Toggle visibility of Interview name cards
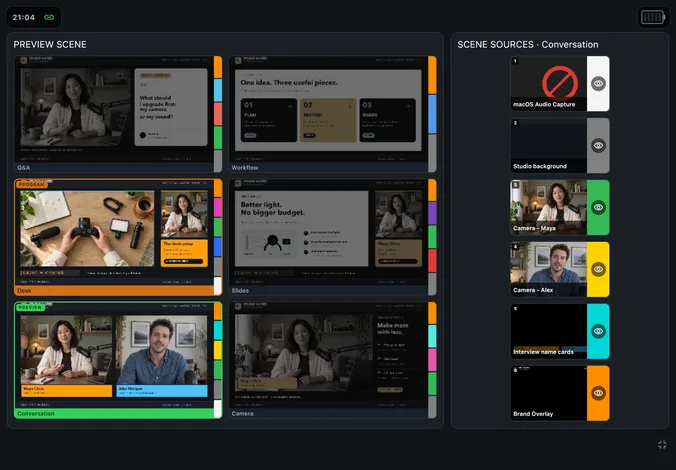This screenshot has width=676, height=470. click(598, 331)
